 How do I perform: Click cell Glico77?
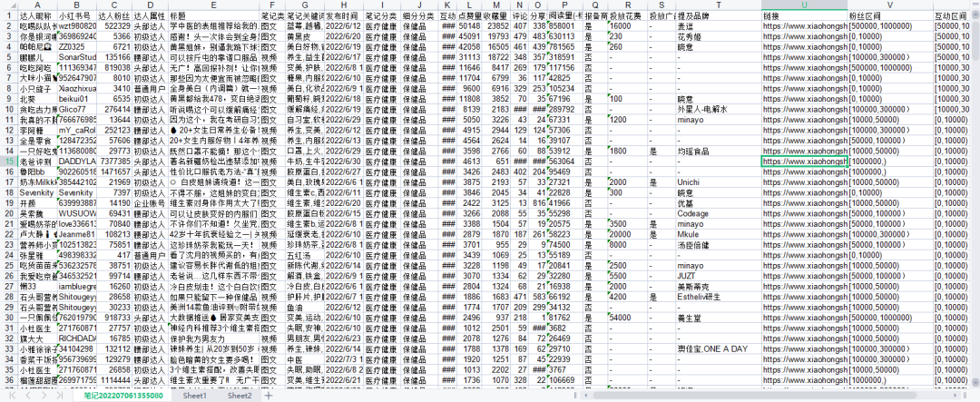(77, 109)
